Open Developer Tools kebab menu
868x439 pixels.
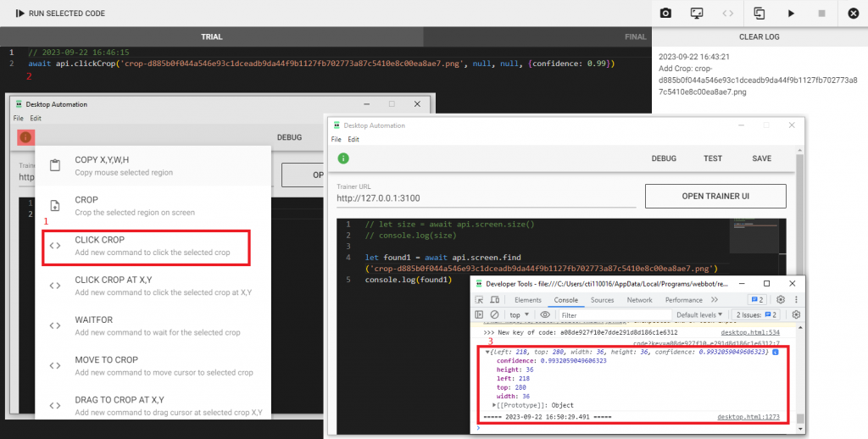click(796, 299)
